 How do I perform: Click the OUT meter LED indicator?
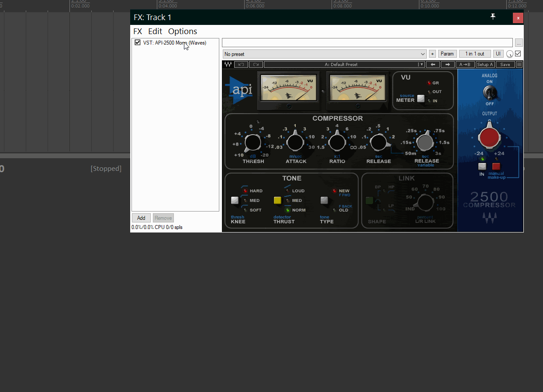coord(429,92)
